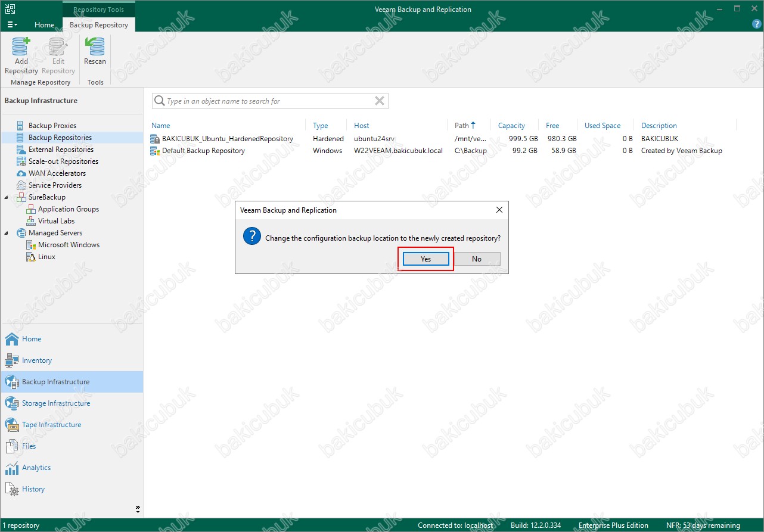Sort by Capacity column header
This screenshot has height=532, width=764.
coord(511,126)
